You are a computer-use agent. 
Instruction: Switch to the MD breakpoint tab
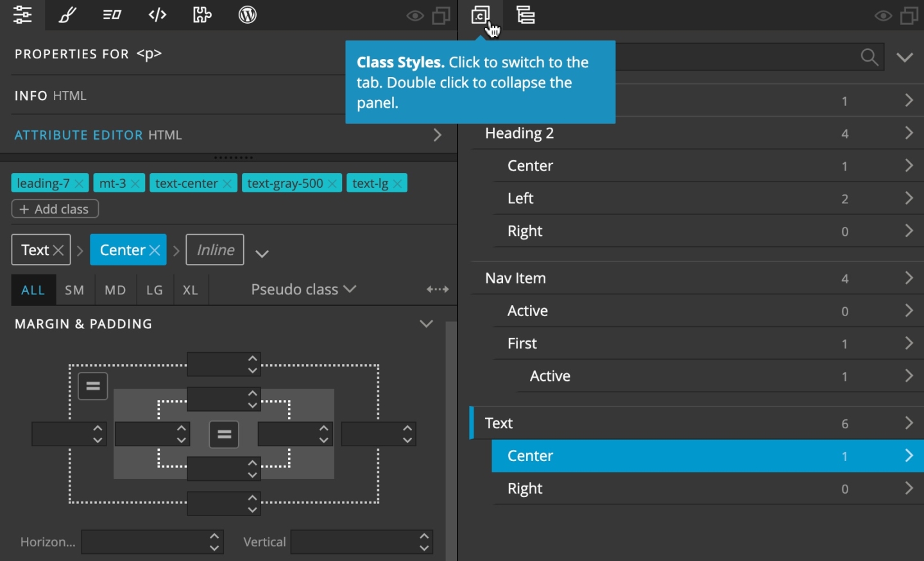(115, 290)
